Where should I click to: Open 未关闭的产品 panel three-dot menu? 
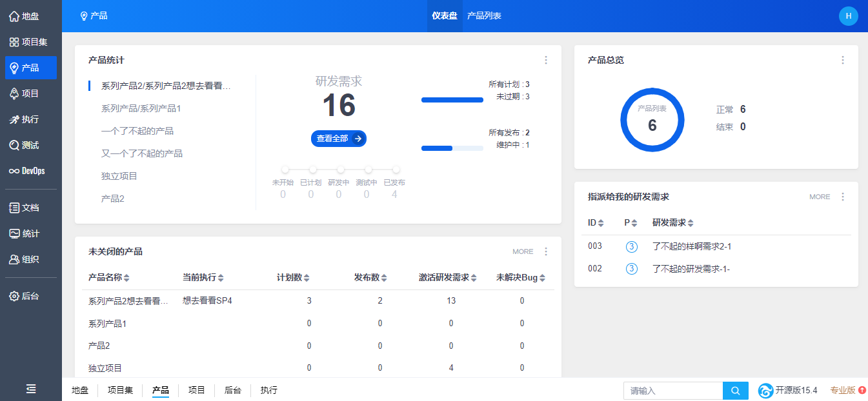point(545,251)
